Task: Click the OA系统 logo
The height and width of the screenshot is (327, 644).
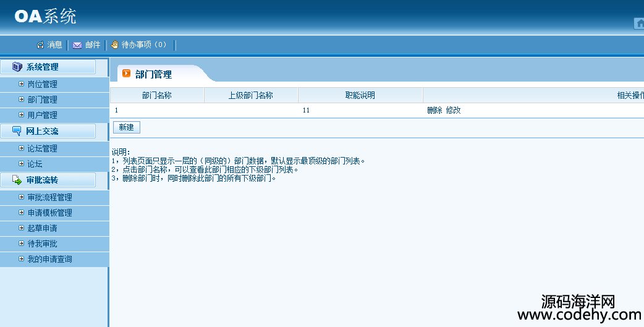Action: (45, 17)
